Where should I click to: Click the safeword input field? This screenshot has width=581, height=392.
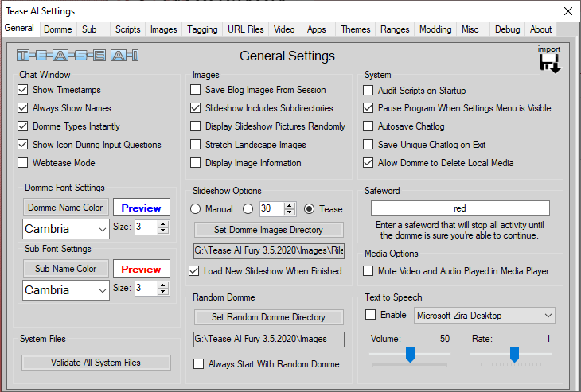click(x=460, y=208)
